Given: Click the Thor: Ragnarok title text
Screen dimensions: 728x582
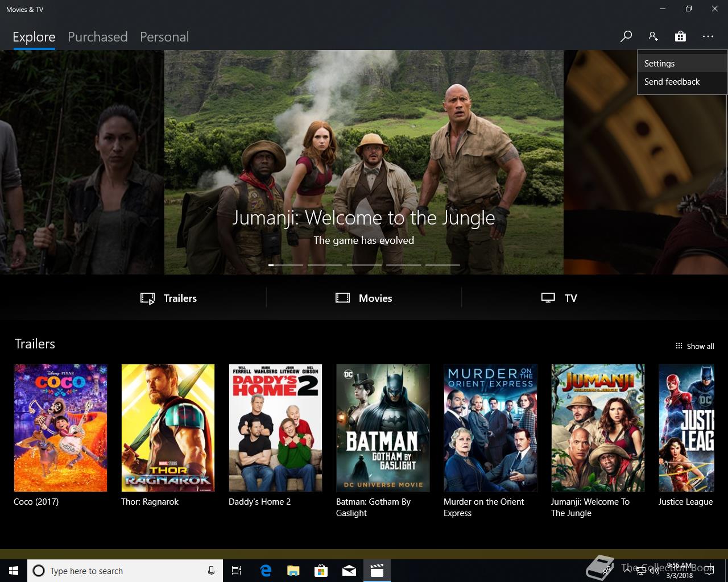Looking at the screenshot, I should pos(150,502).
